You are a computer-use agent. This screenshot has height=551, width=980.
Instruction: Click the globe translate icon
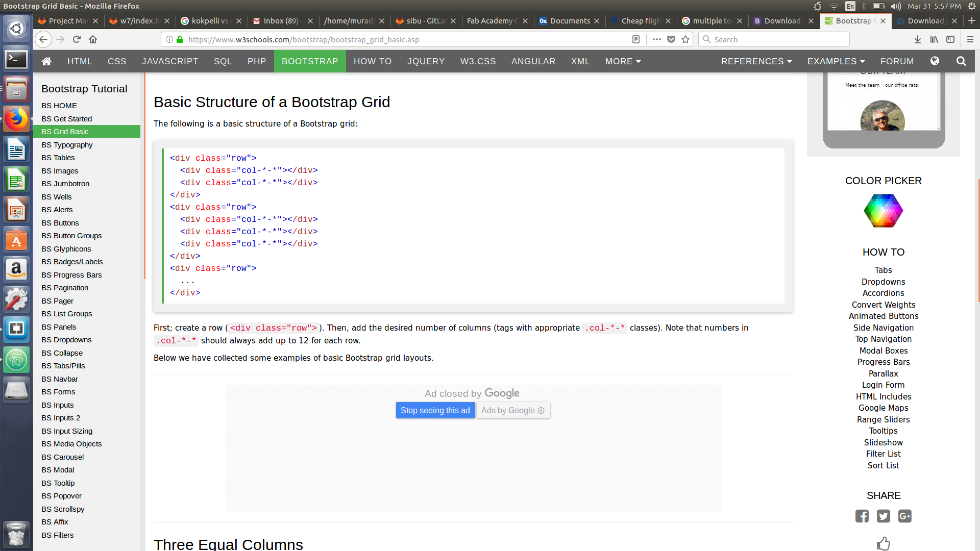pos(935,61)
